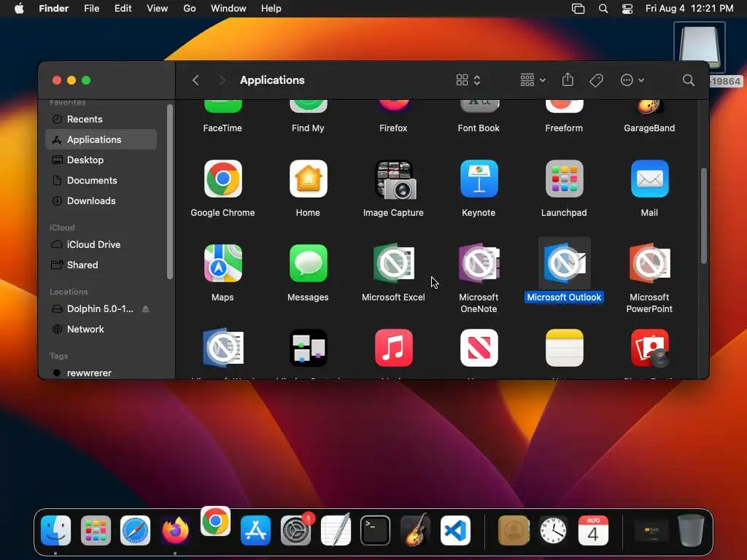This screenshot has height=560, width=747.
Task: Select the Keynote app icon
Action: point(479,179)
